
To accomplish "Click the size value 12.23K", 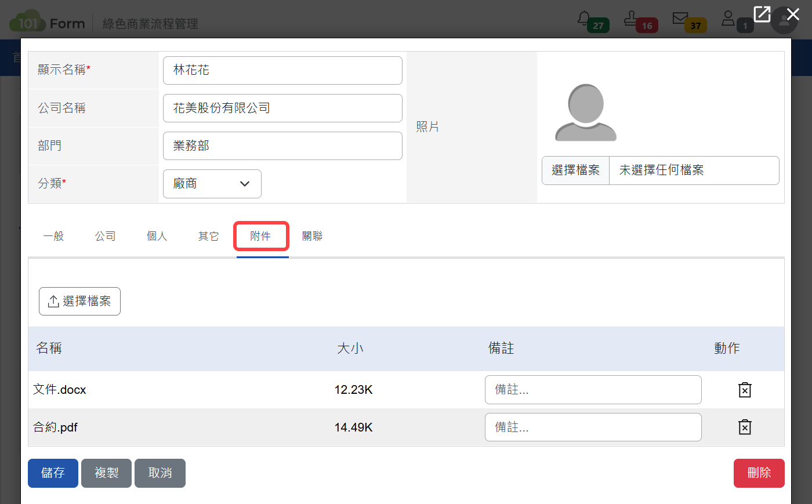I will 354,390.
